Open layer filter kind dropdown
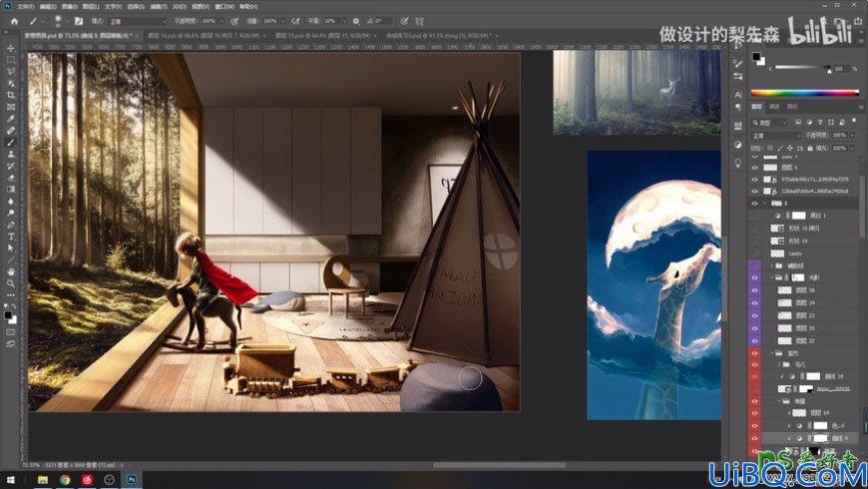This screenshot has height=489, width=868. pos(769,122)
